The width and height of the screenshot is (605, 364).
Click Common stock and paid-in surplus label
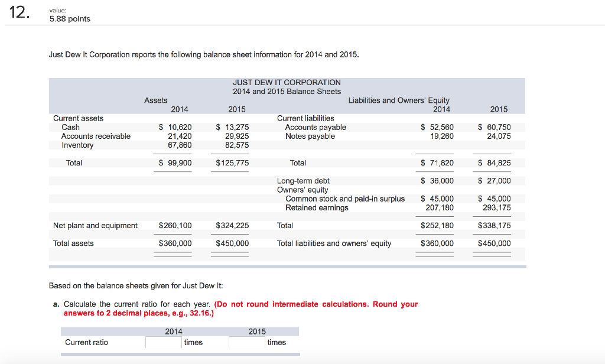click(345, 199)
